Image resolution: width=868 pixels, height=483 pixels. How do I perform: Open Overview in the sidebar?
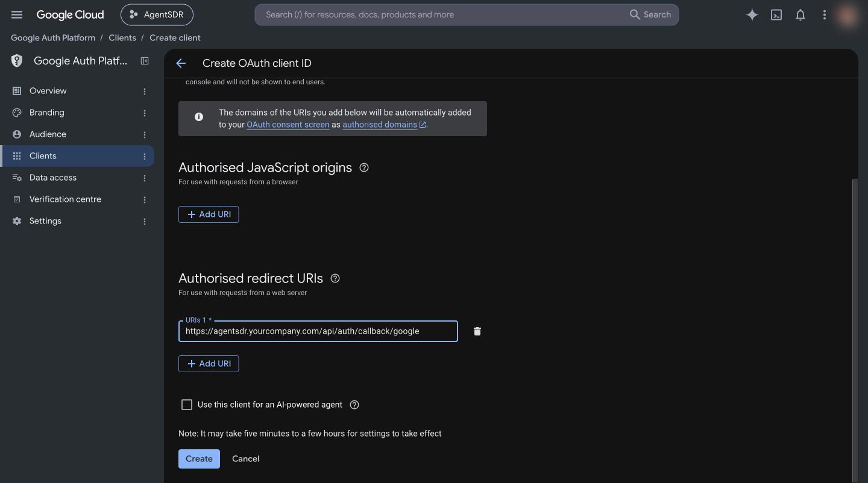point(48,91)
